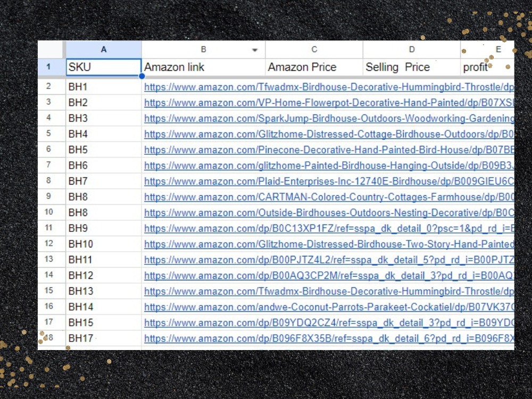Select the BH8 cell in row 10

pos(104,213)
